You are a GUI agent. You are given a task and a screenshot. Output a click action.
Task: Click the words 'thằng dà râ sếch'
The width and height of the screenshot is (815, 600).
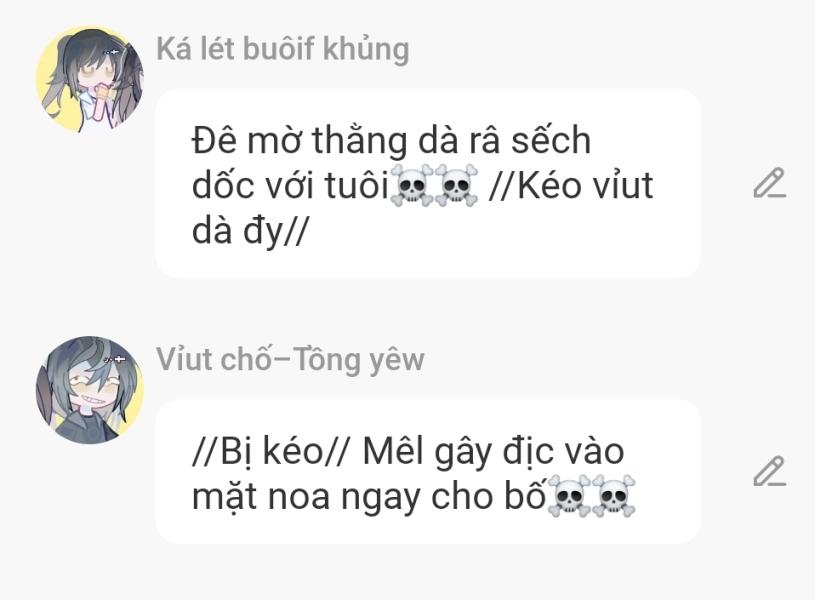pos(452,140)
